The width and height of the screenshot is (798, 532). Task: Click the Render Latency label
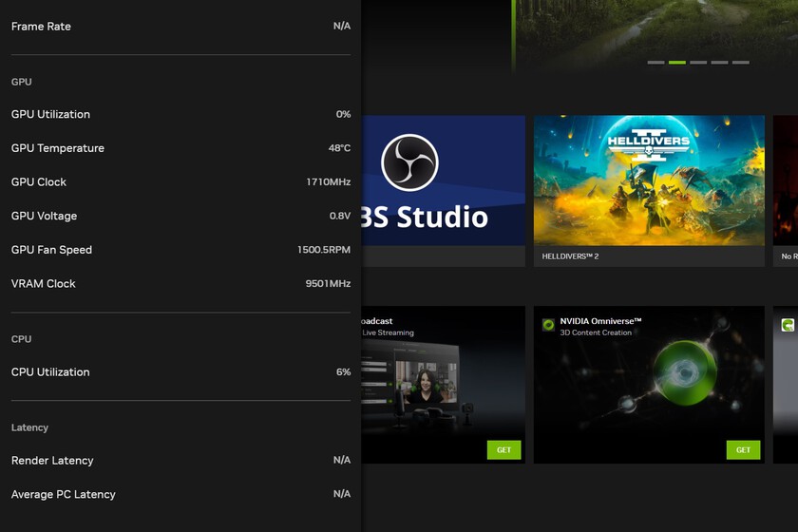[52, 460]
